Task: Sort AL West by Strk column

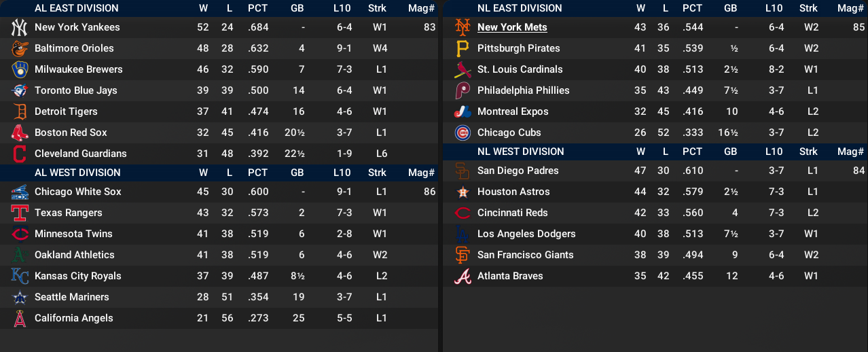Action: [377, 173]
